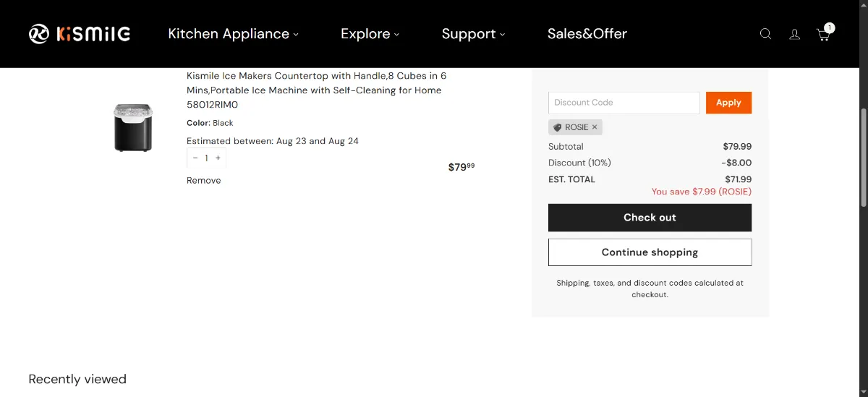The height and width of the screenshot is (397, 868).
Task: Open the user account icon
Action: [794, 34]
